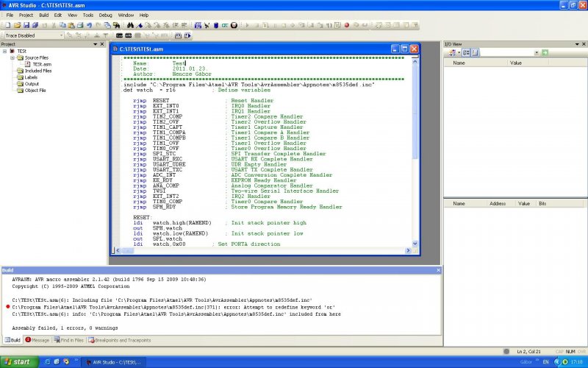This screenshot has width=588, height=368.
Task: Click the Bits column header in I/O View
Action: point(542,204)
